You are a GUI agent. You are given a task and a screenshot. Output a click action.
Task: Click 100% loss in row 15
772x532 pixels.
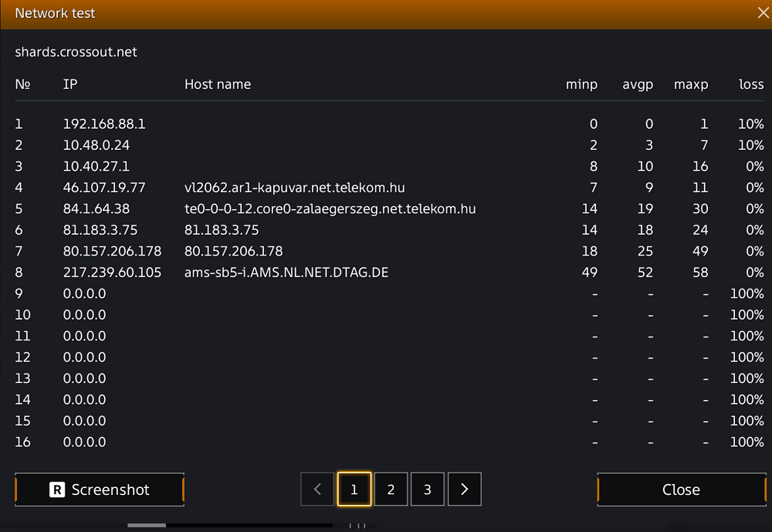tap(747, 420)
